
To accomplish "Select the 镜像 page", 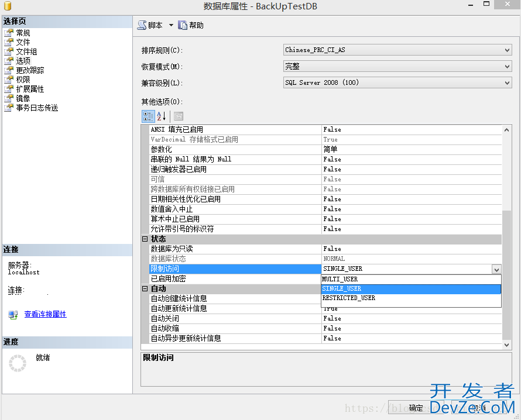I will 23,98.
